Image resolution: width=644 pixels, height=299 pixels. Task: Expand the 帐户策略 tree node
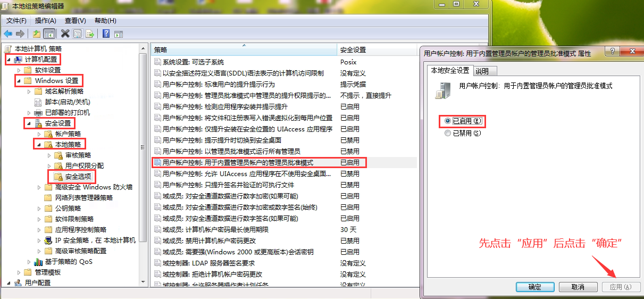coord(39,134)
